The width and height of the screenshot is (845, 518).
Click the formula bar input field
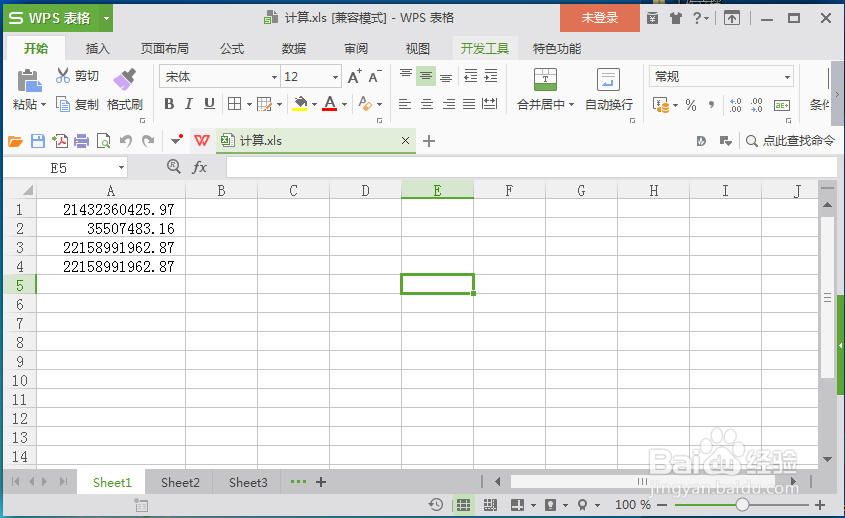[x=531, y=167]
